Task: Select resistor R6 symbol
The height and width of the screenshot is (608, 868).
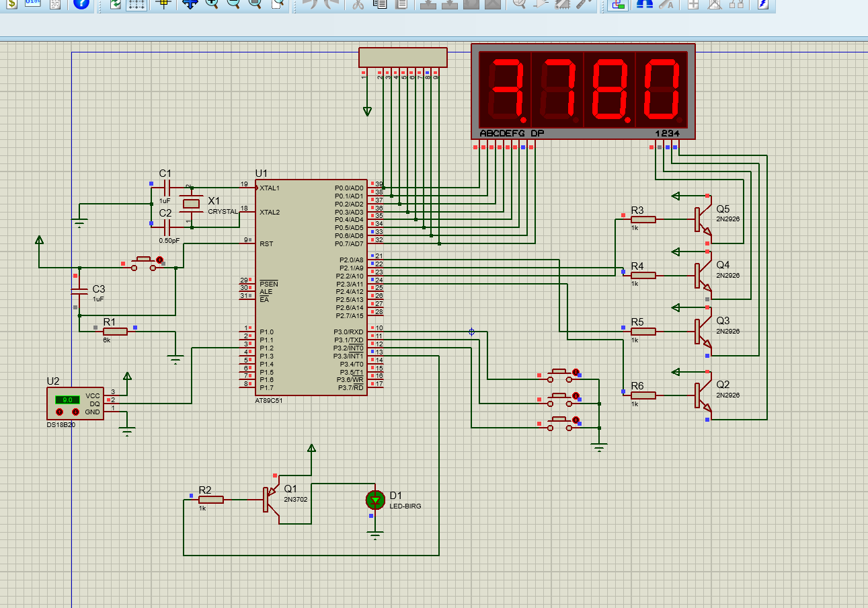Action: click(643, 395)
